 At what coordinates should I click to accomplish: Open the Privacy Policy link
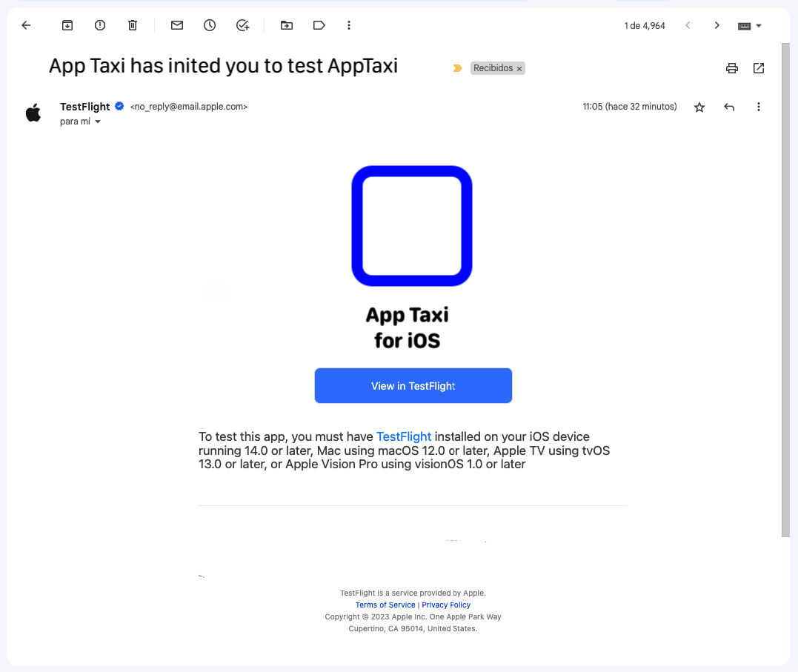tap(446, 605)
